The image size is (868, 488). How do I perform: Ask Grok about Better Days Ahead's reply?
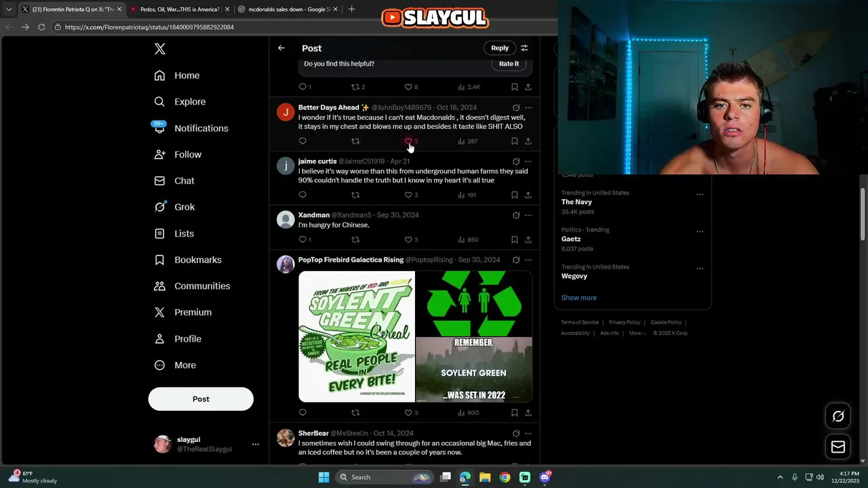click(516, 107)
